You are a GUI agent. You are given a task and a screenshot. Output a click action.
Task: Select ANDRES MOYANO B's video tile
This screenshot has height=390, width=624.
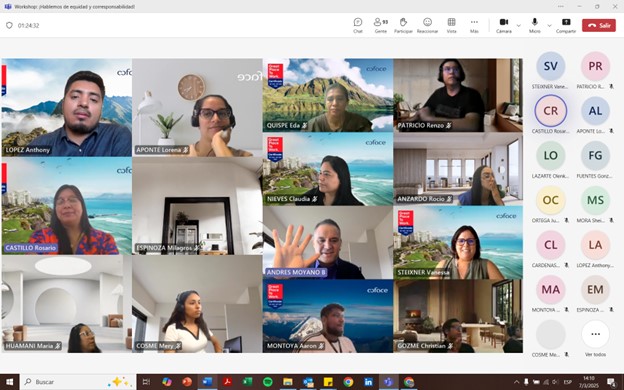coord(328,242)
